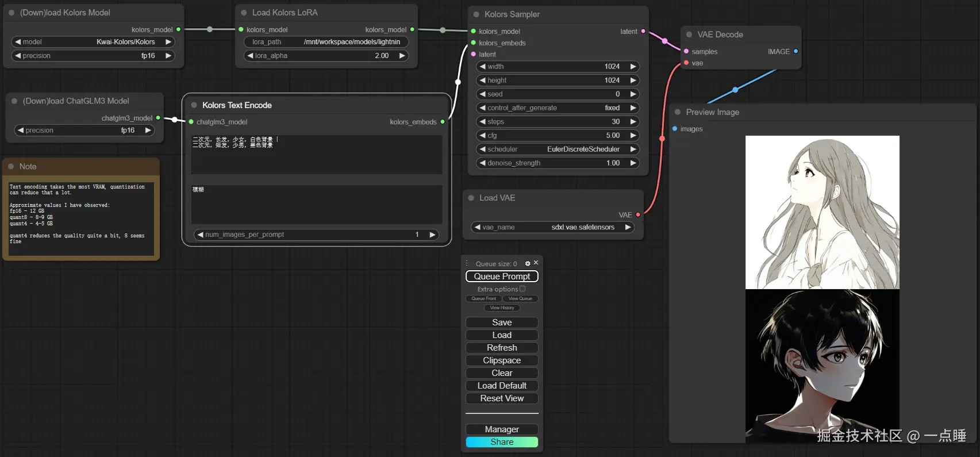Clear the workflow
The image size is (980, 457).
[x=502, y=373]
